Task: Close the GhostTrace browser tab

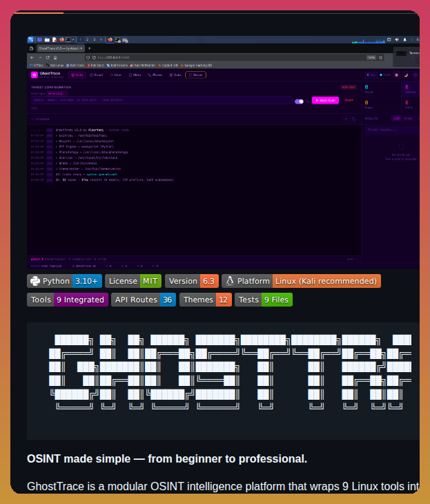Action: click(81, 48)
